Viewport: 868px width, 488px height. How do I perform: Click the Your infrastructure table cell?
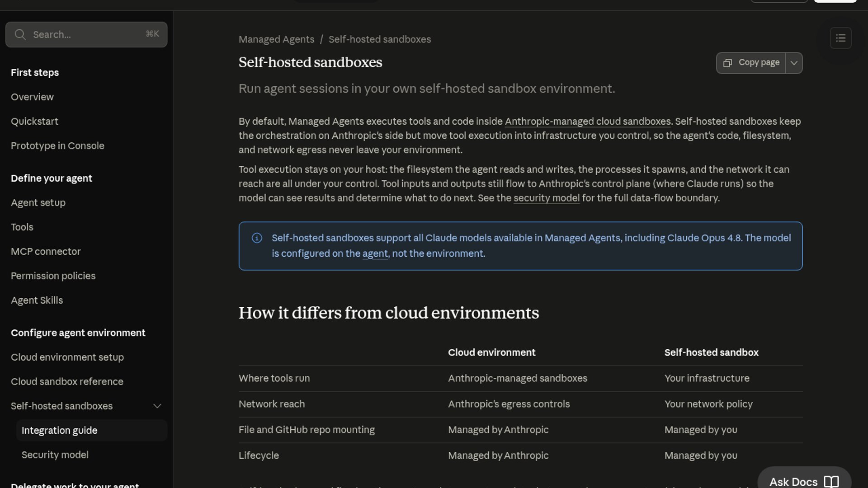707,378
